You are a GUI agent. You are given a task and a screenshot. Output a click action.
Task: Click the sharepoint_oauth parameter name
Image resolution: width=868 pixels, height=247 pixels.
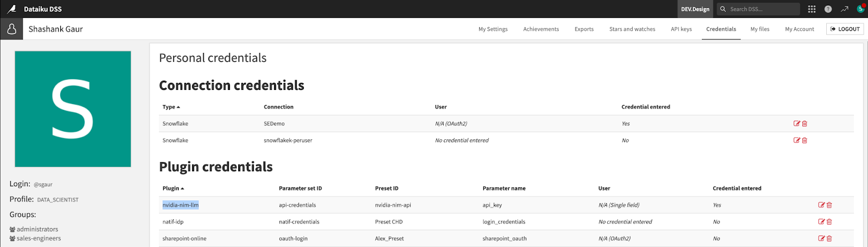(505, 239)
